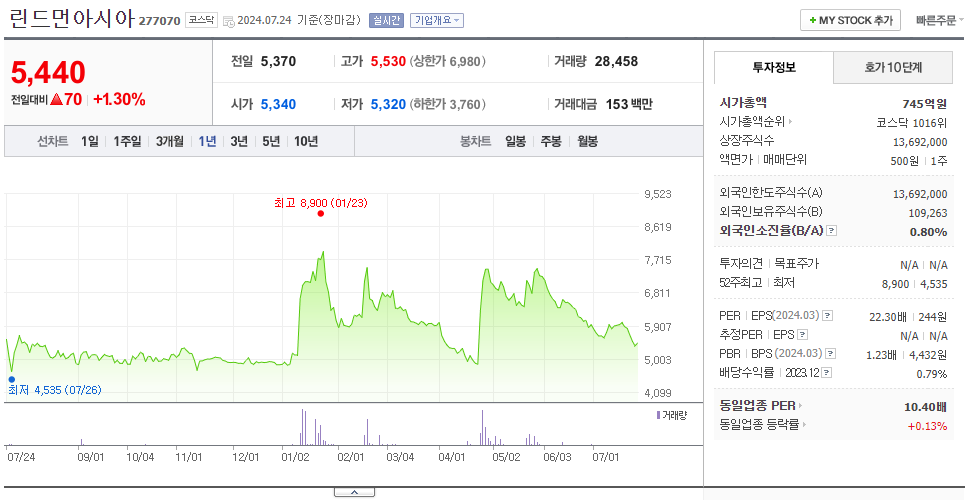Click arrow icon next to 시가총액순위

(790, 122)
